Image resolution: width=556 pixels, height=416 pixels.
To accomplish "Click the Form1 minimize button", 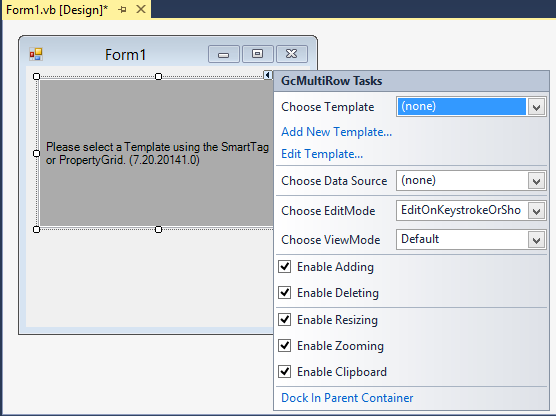I will pos(223,54).
